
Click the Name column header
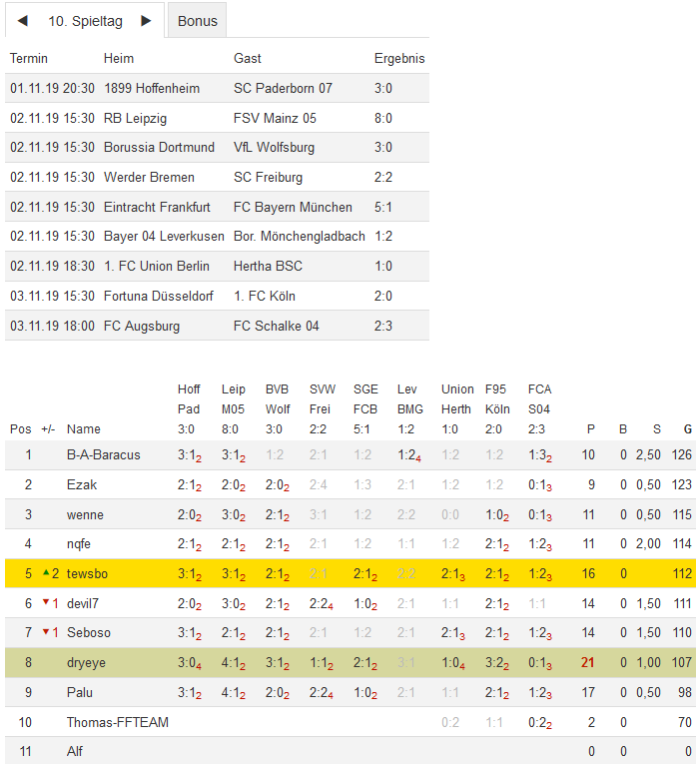tap(84, 429)
